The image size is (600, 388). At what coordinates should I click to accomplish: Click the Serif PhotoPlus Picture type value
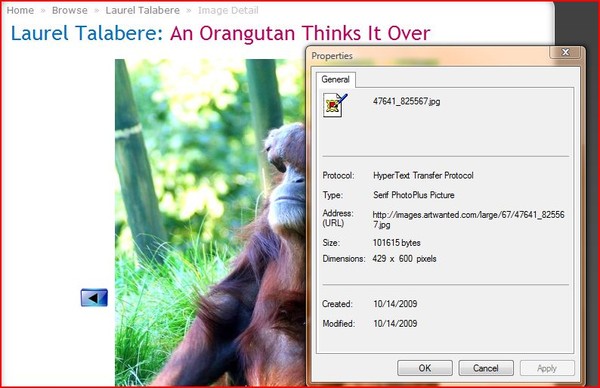click(x=414, y=195)
